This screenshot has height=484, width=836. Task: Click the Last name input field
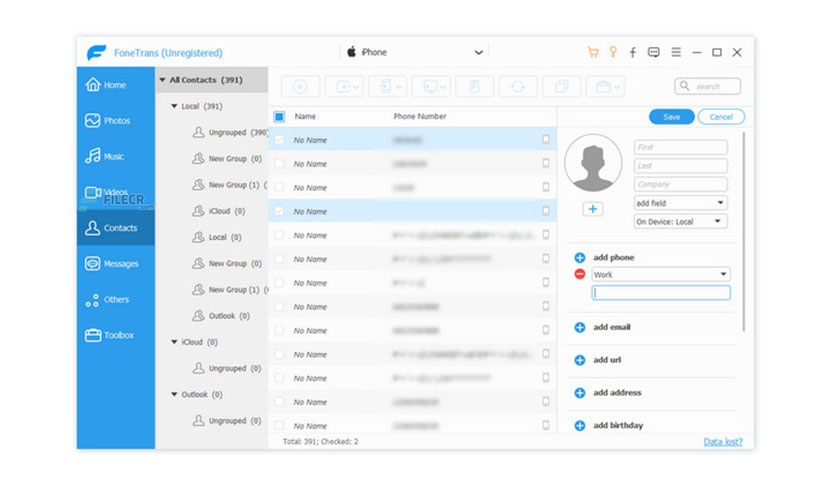pos(680,166)
